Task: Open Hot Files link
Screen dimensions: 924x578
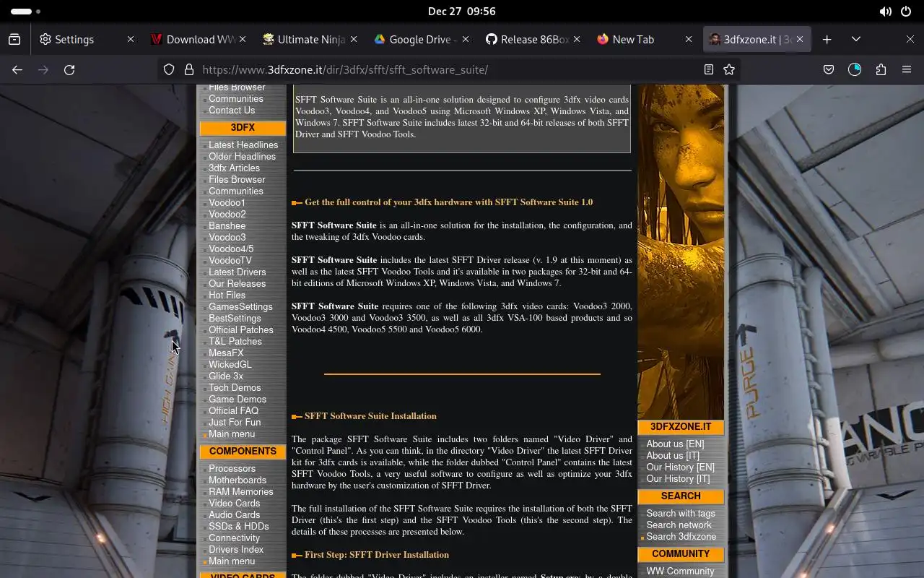Action: point(227,296)
